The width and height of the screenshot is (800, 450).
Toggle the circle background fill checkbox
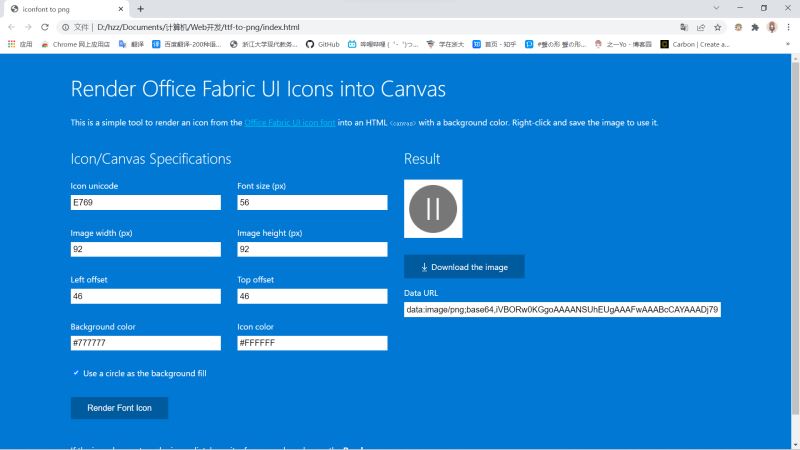tap(76, 373)
